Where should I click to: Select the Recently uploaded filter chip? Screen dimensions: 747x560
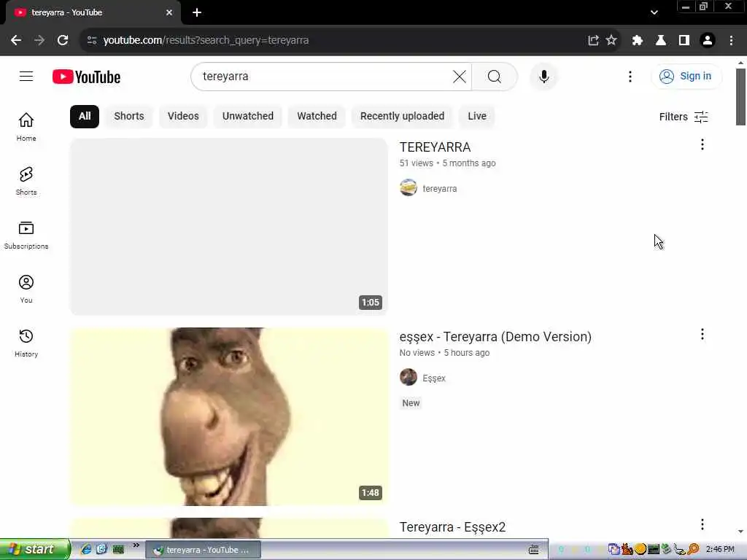(402, 117)
